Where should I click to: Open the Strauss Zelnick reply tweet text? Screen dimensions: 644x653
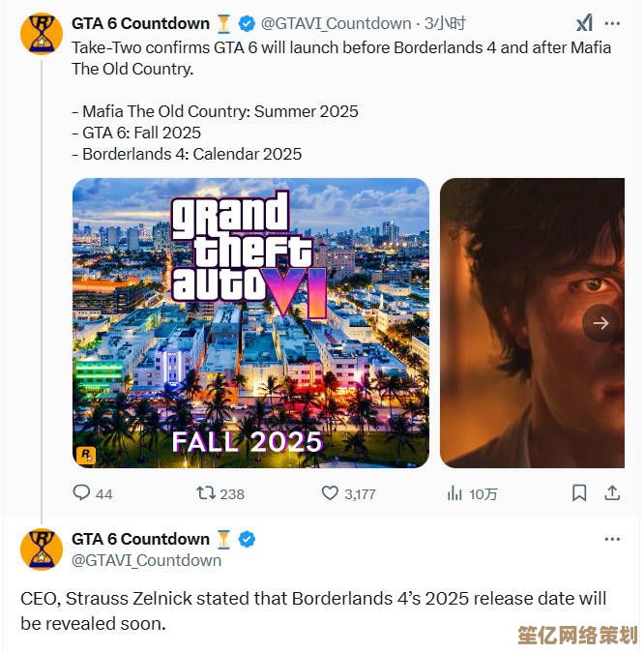[x=314, y=611]
